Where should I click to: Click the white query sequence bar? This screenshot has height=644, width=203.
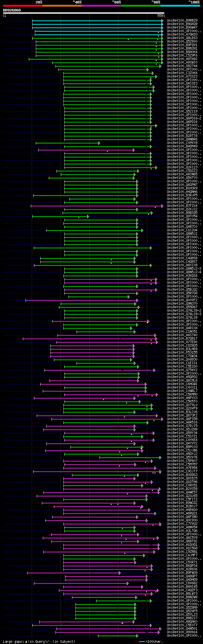click(x=83, y=13)
